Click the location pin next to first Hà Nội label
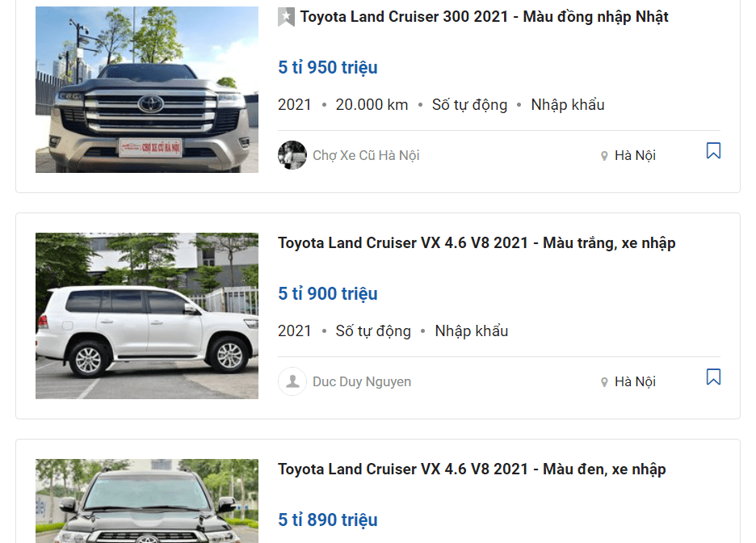 tap(604, 155)
